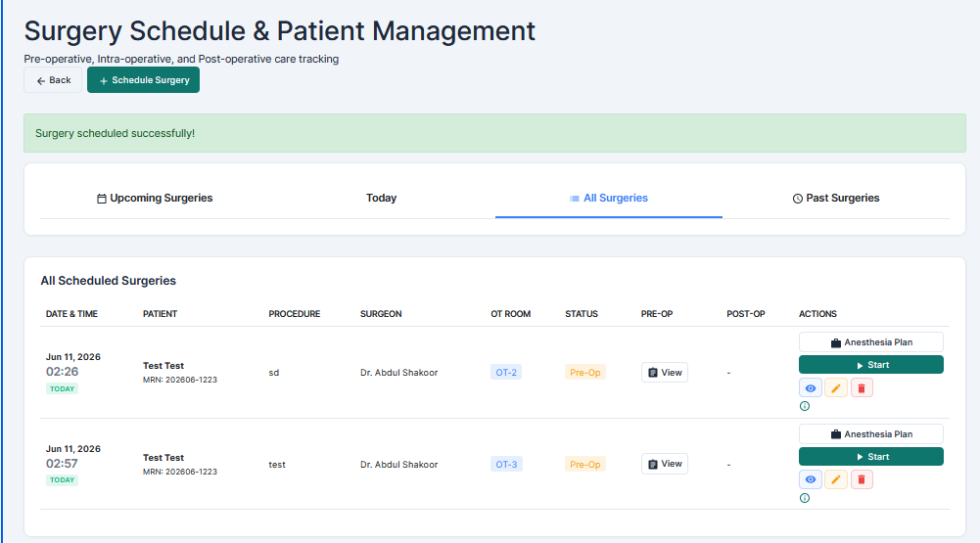Edit the test surgery with pencil icon

(836, 479)
